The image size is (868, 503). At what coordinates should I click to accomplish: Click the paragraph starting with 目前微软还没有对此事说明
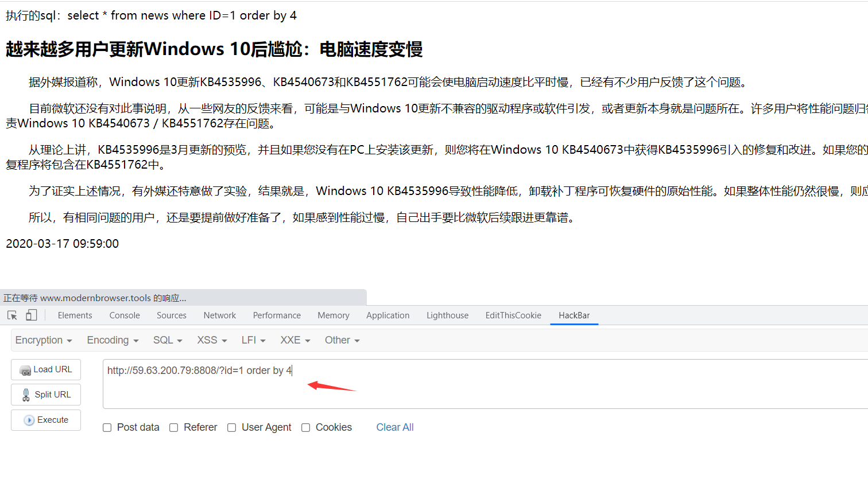pos(437,116)
